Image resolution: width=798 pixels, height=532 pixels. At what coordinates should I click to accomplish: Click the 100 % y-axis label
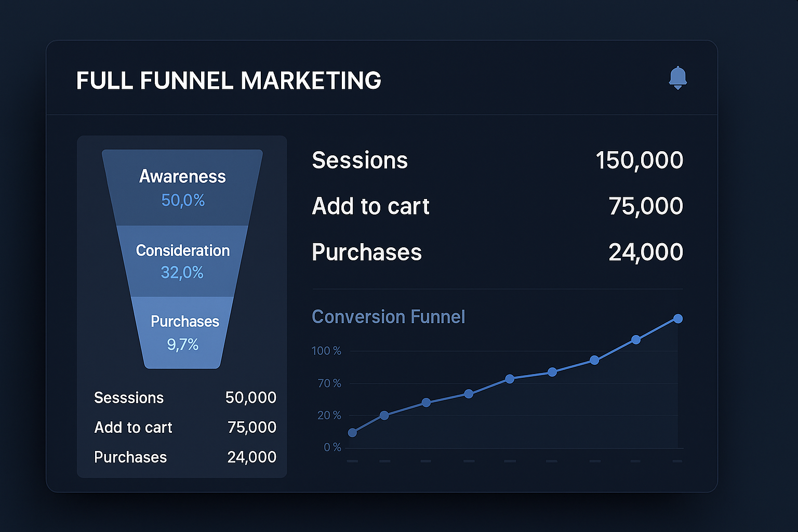tap(326, 351)
